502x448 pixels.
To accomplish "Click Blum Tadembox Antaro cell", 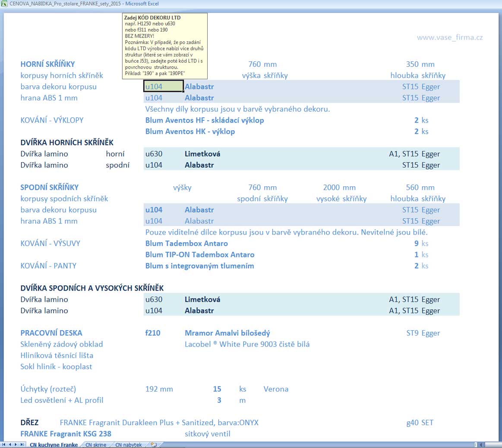I will (186, 243).
